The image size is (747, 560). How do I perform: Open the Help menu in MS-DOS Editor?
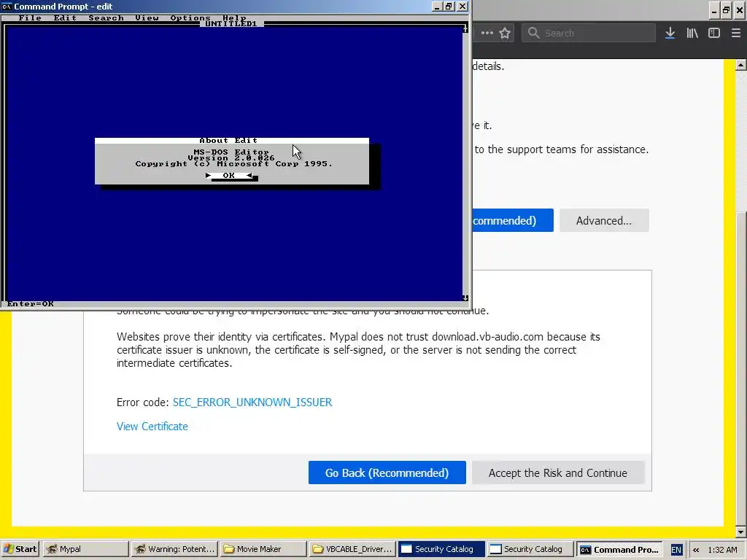pyautogui.click(x=234, y=17)
